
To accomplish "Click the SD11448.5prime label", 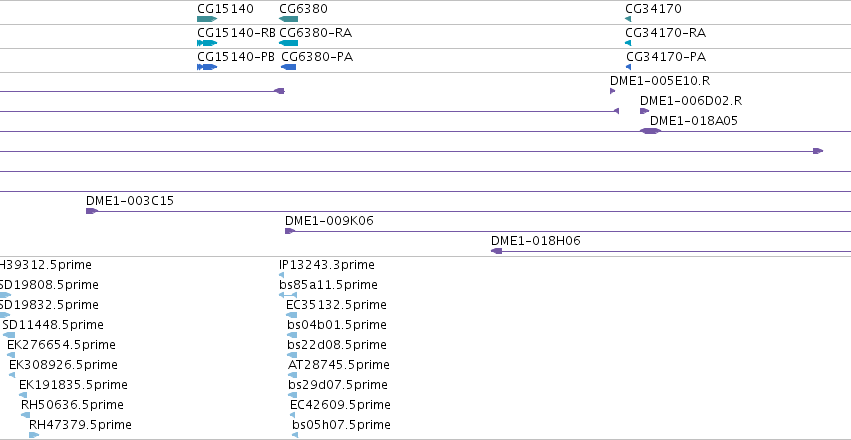I will point(53,324).
